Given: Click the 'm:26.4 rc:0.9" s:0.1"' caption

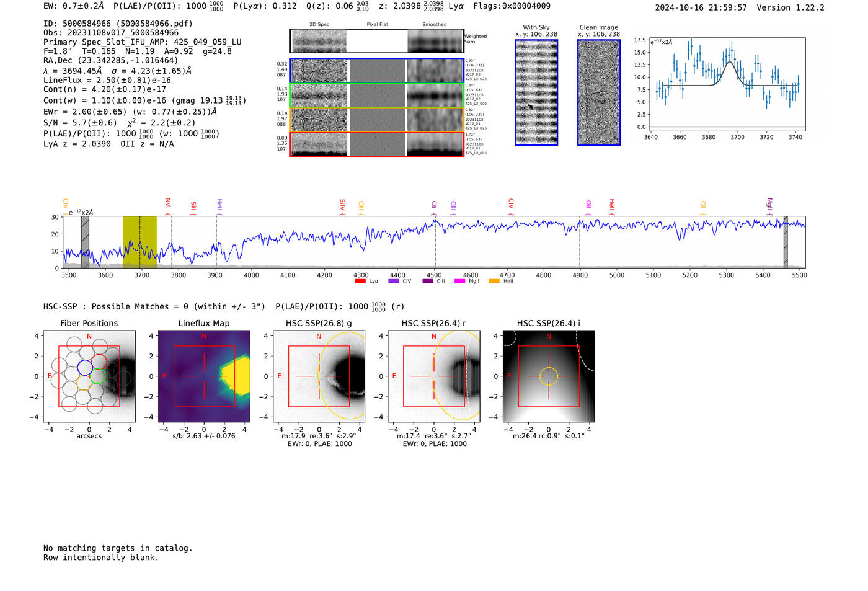Looking at the screenshot, I should 549,436.
